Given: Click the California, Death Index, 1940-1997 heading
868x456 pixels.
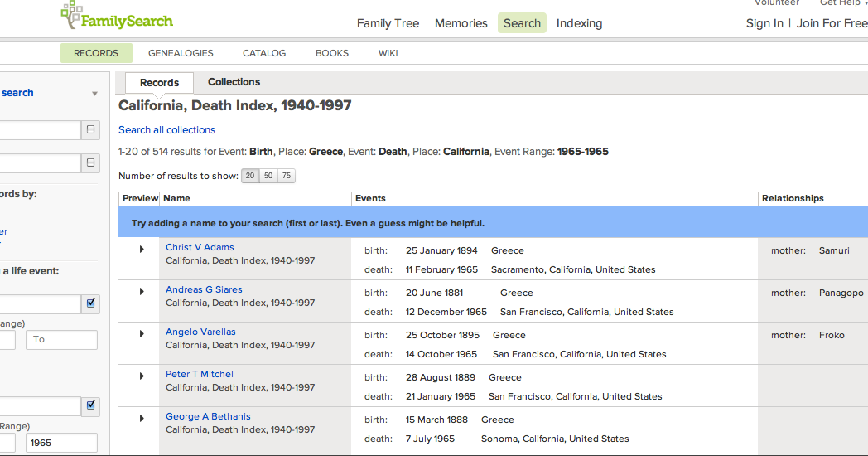Looking at the screenshot, I should click(235, 105).
